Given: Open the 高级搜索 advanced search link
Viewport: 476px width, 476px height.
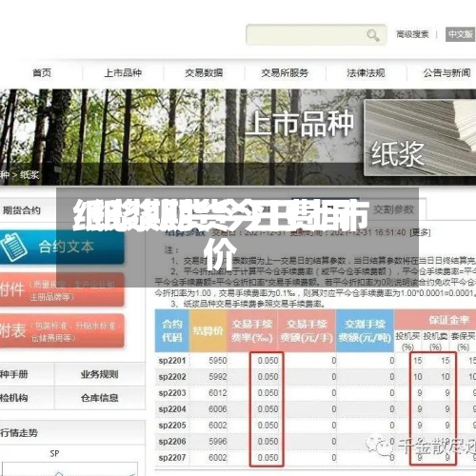Looking at the screenshot, I should (x=412, y=34).
